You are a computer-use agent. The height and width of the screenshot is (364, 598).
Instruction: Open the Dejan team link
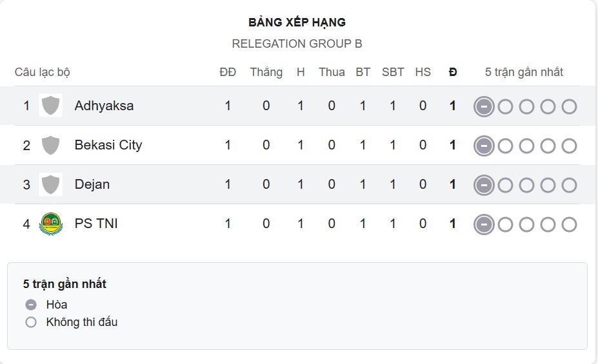coord(92,184)
